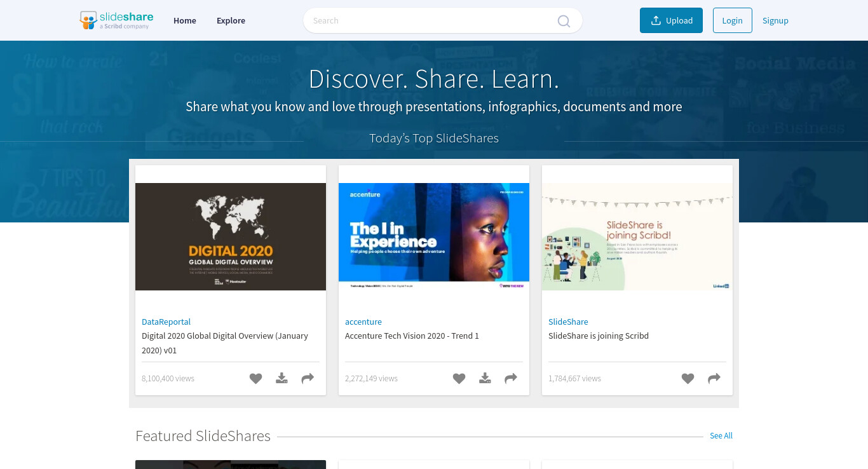Image resolution: width=868 pixels, height=469 pixels.
Task: Click the 1,784,667 views text
Action: [574, 378]
